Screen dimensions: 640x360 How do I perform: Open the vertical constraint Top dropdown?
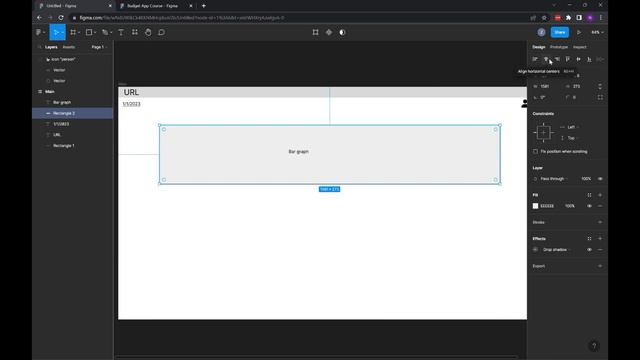point(572,138)
